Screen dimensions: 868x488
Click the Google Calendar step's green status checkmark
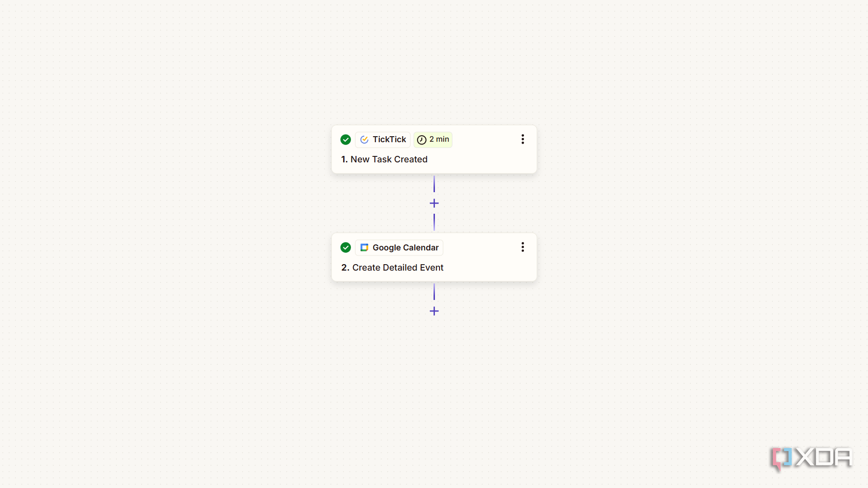[346, 248]
